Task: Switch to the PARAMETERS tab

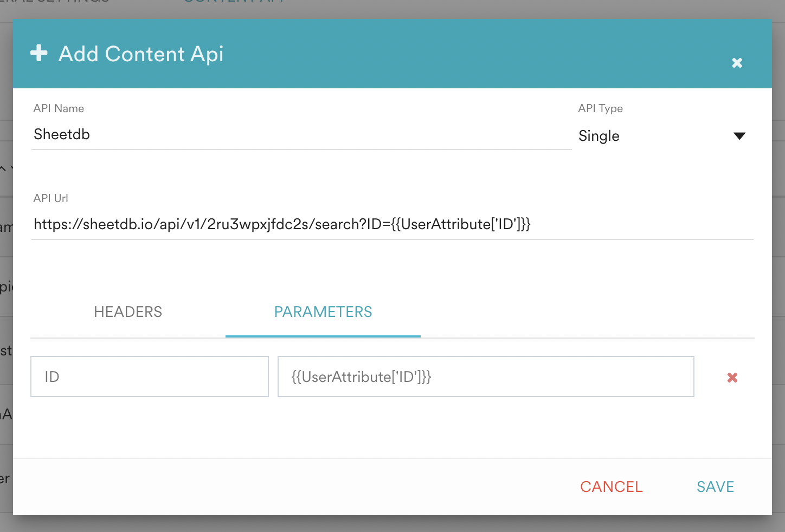Action: coord(323,312)
